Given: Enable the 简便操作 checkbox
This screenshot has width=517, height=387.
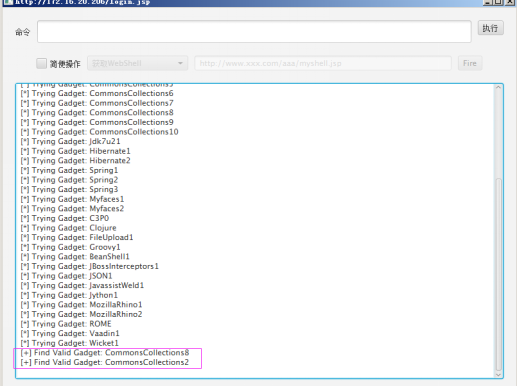Looking at the screenshot, I should [x=41, y=63].
